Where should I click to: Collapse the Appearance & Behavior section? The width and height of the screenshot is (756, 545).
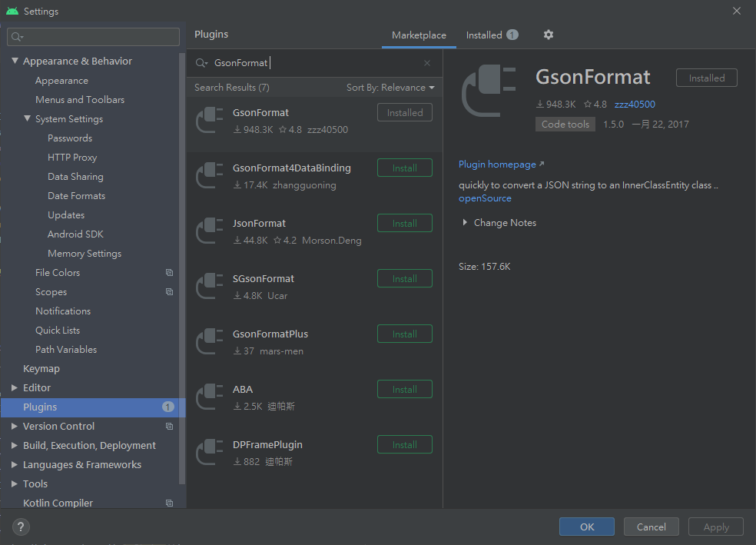click(15, 61)
